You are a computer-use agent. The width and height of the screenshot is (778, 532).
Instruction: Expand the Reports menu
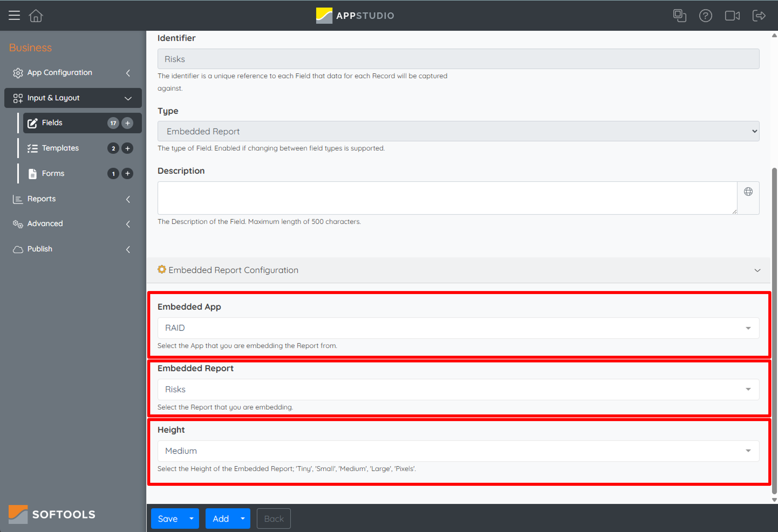click(73, 199)
